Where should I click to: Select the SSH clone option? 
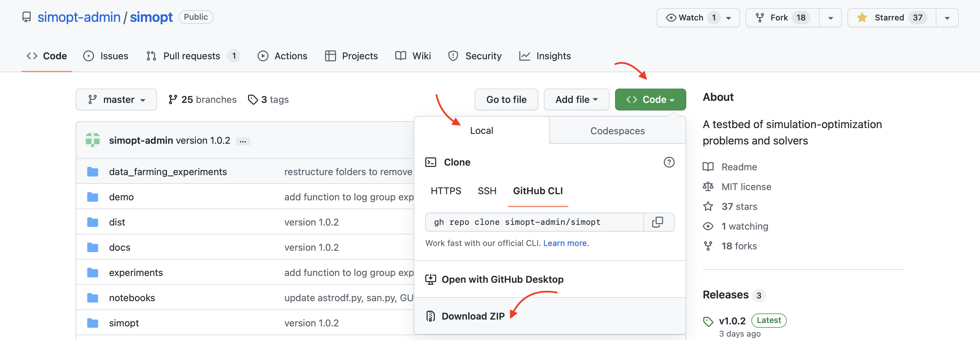(487, 191)
